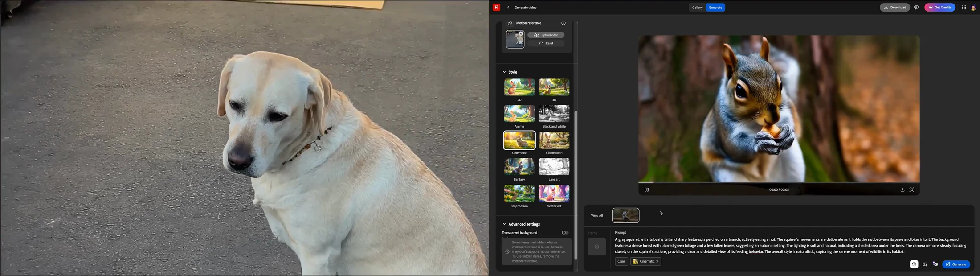Collapse the Advanced settings section
The width and height of the screenshot is (980, 276).
pyautogui.click(x=504, y=224)
